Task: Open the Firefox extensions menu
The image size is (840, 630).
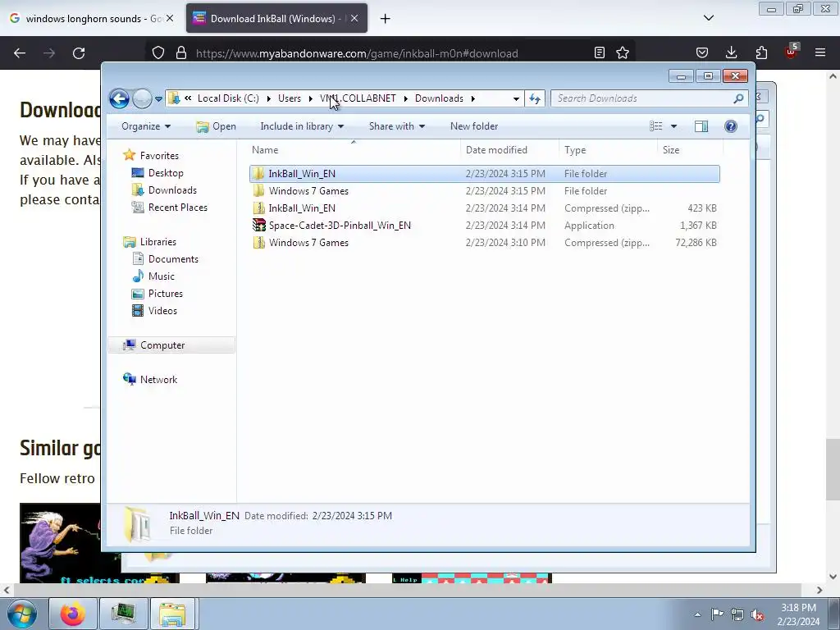Action: 761,52
